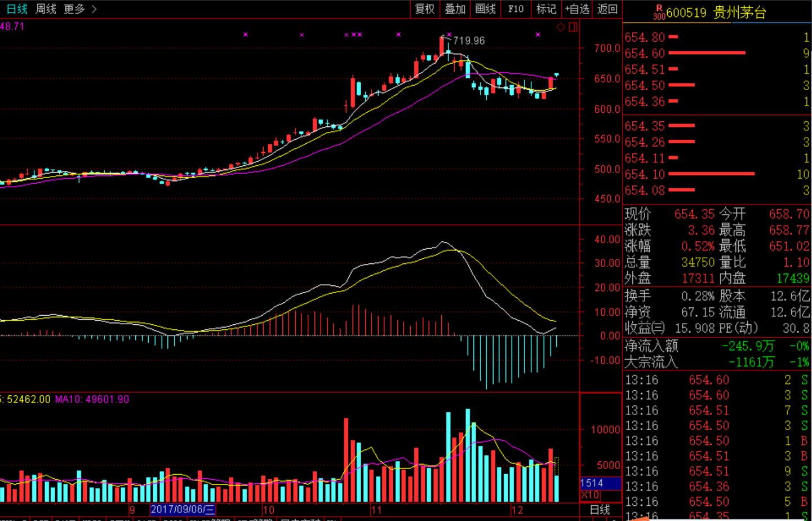Click the highlighted date 2017/09/06/三 on time axis
The image size is (812, 521).
point(183,509)
